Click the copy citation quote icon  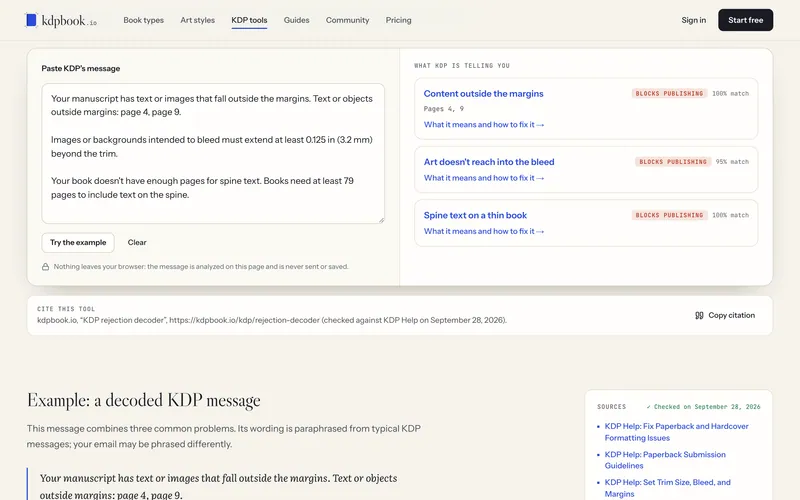coord(699,315)
